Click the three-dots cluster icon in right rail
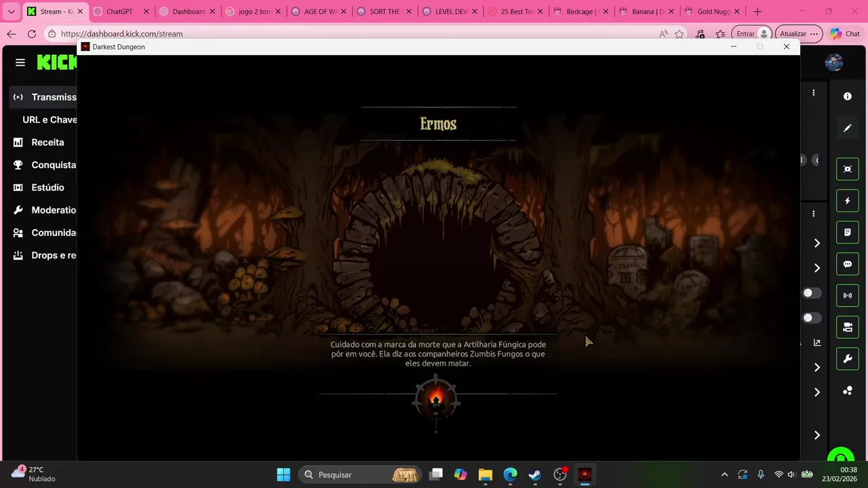The height and width of the screenshot is (488, 868). coord(848,390)
